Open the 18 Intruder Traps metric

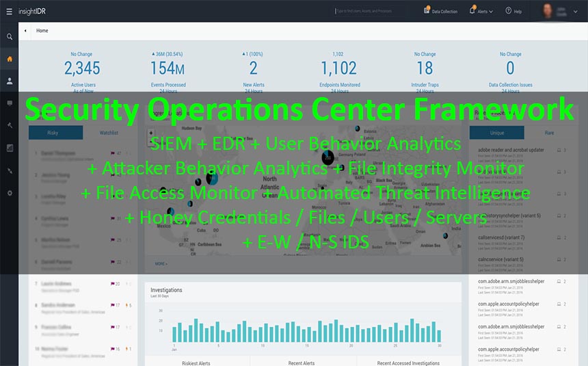(x=425, y=68)
